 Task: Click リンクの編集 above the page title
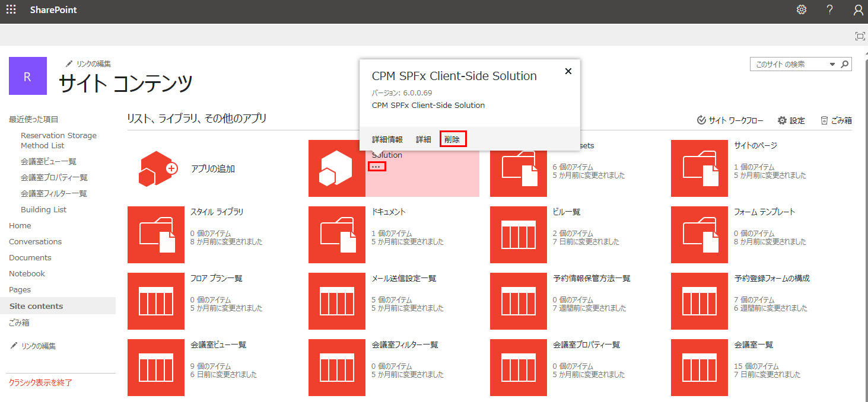pyautogui.click(x=88, y=63)
